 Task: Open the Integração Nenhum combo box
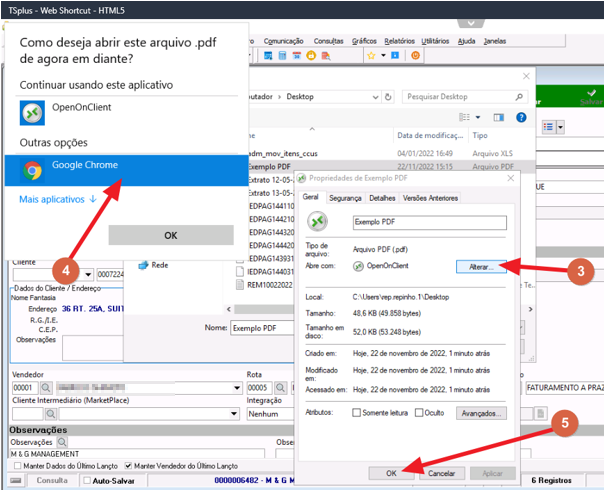pos(270,414)
